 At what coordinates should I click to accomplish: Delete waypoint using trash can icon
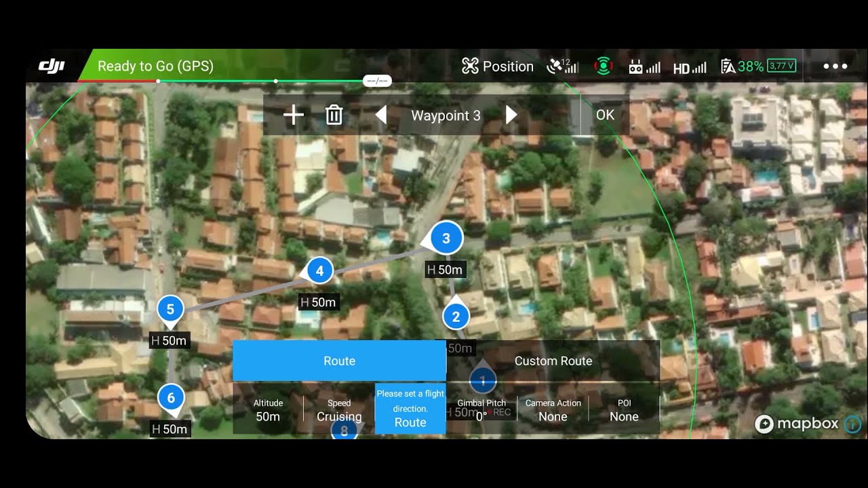point(334,115)
